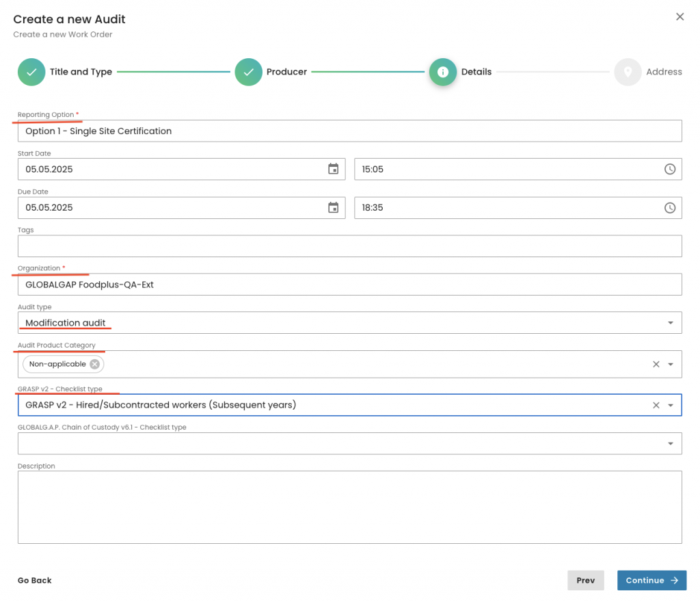This screenshot has width=700, height=602.
Task: Click the Tags input field
Action: tap(349, 246)
